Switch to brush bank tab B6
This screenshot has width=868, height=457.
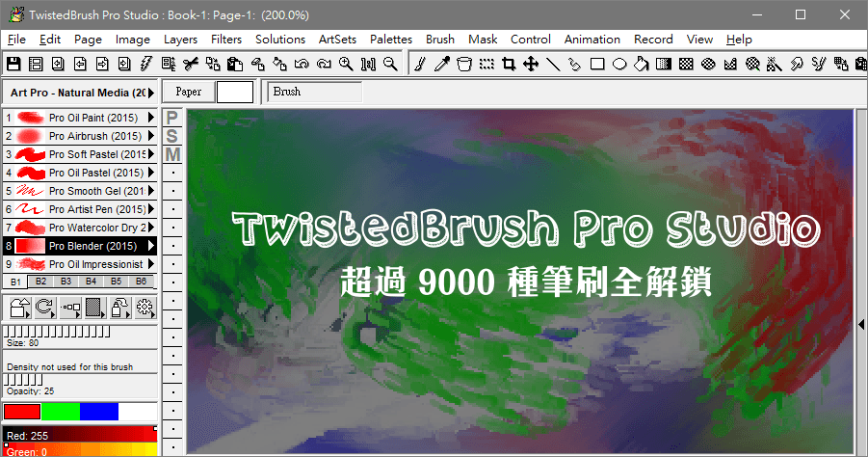click(x=142, y=282)
